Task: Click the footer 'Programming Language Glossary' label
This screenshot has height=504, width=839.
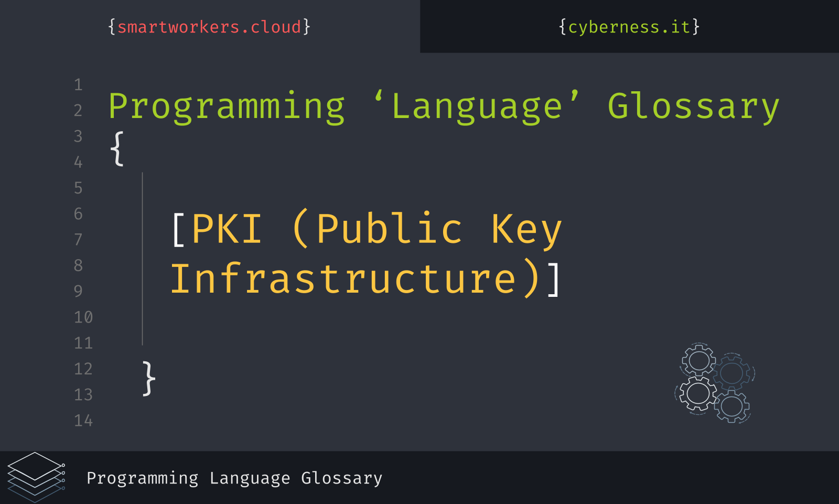Action: coord(234,478)
